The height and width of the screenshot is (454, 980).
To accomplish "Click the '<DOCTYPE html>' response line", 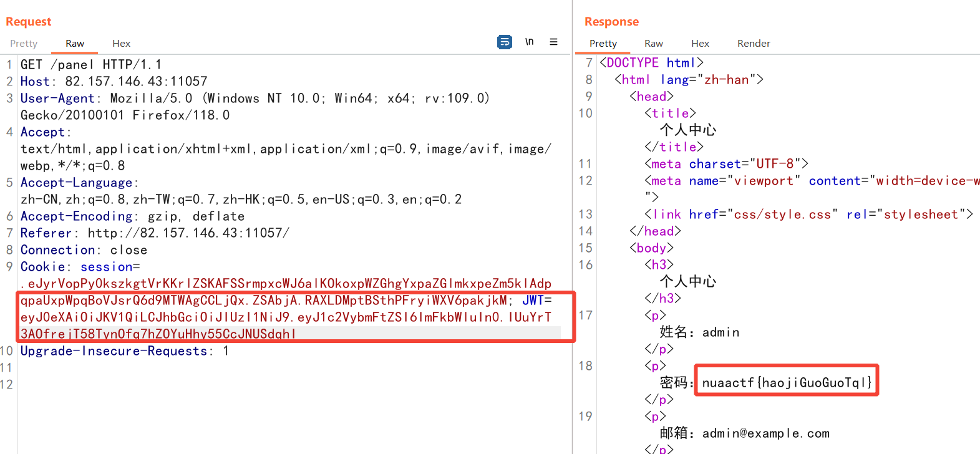I will tap(651, 63).
